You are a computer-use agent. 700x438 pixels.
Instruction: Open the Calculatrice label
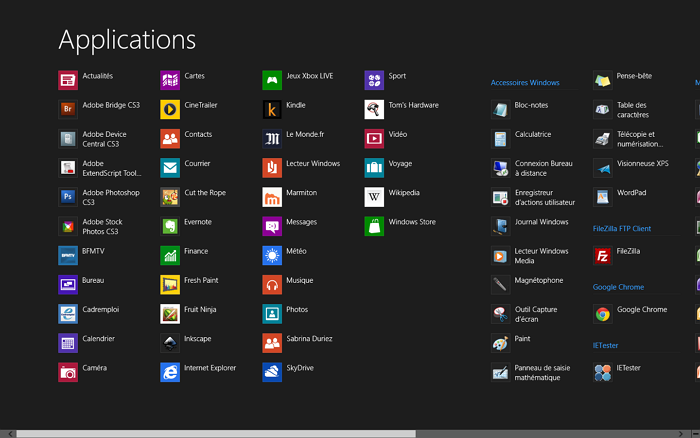click(532, 134)
